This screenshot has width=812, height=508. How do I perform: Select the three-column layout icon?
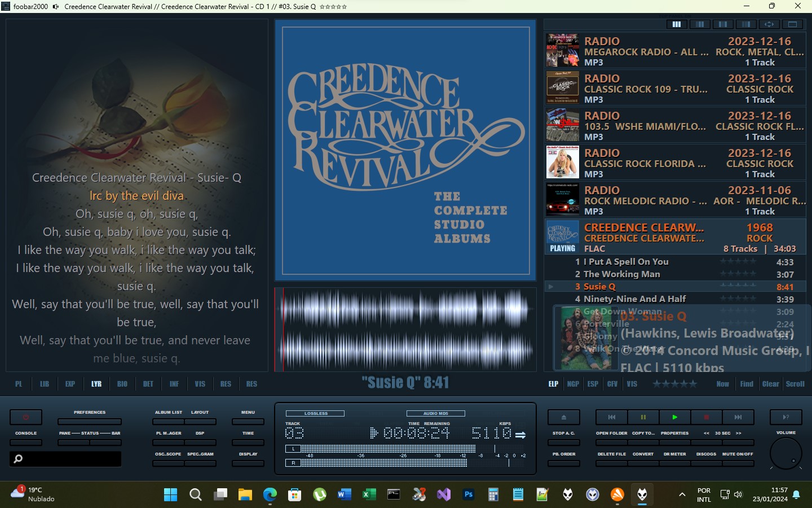pyautogui.click(x=677, y=24)
